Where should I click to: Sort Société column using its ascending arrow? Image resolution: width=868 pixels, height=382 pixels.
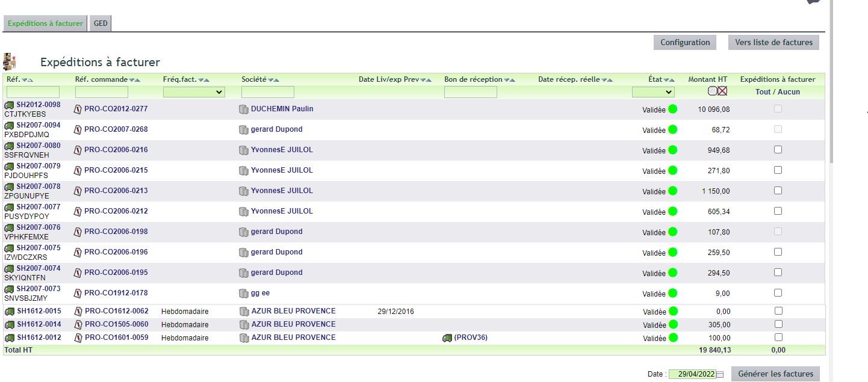click(x=271, y=80)
